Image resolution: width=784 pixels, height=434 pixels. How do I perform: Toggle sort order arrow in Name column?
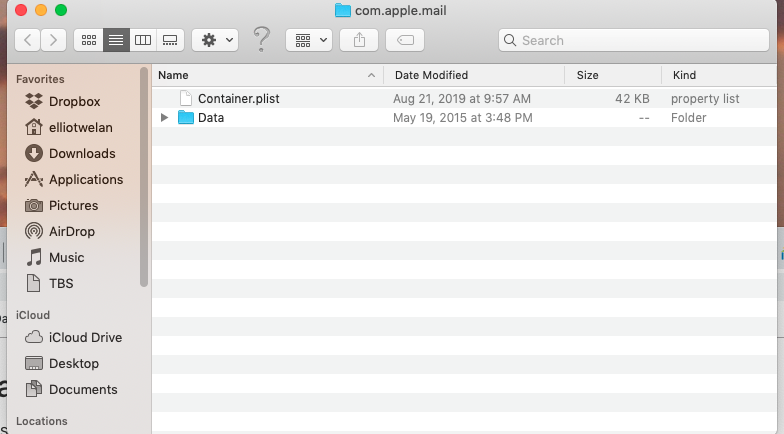[x=371, y=75]
